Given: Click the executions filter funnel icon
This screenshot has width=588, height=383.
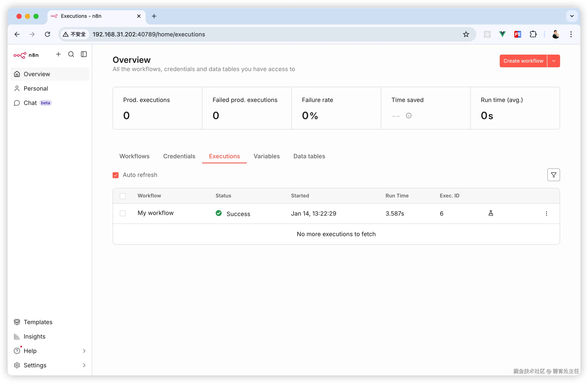Looking at the screenshot, I should point(553,175).
